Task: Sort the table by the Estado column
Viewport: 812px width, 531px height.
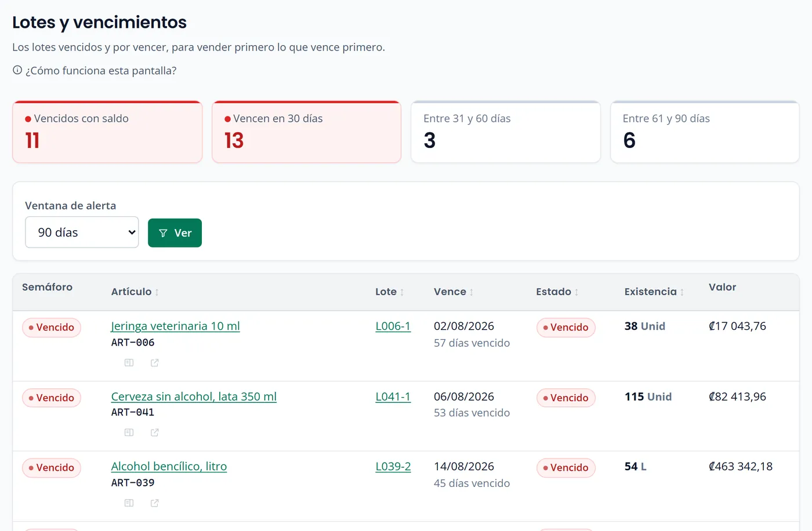Action: pyautogui.click(x=557, y=292)
